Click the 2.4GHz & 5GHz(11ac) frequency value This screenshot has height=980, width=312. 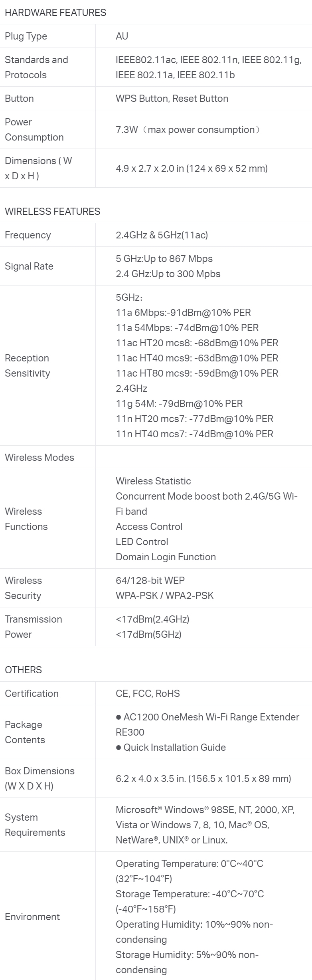point(162,235)
